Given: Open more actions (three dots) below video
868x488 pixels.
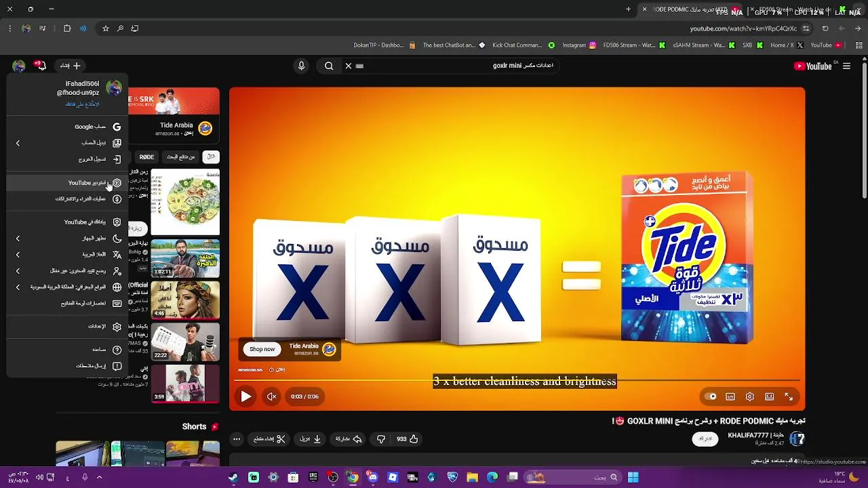Looking at the screenshot, I should coord(237,439).
